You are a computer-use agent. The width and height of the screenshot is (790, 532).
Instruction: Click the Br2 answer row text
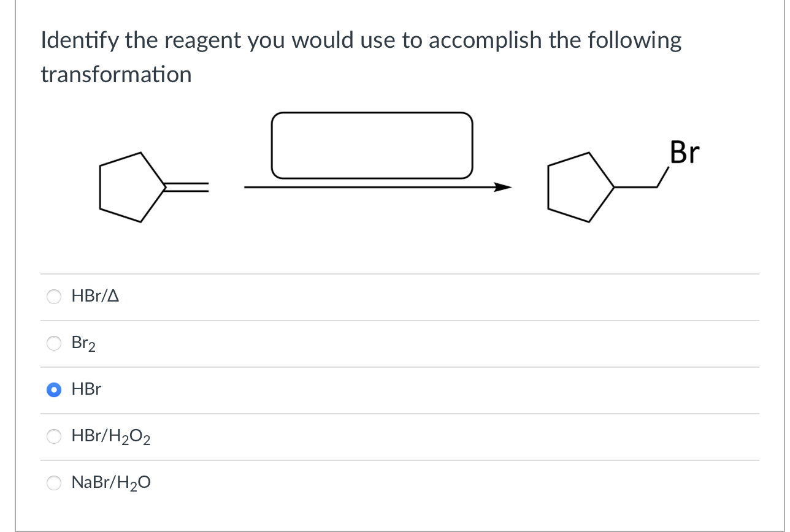coord(83,343)
